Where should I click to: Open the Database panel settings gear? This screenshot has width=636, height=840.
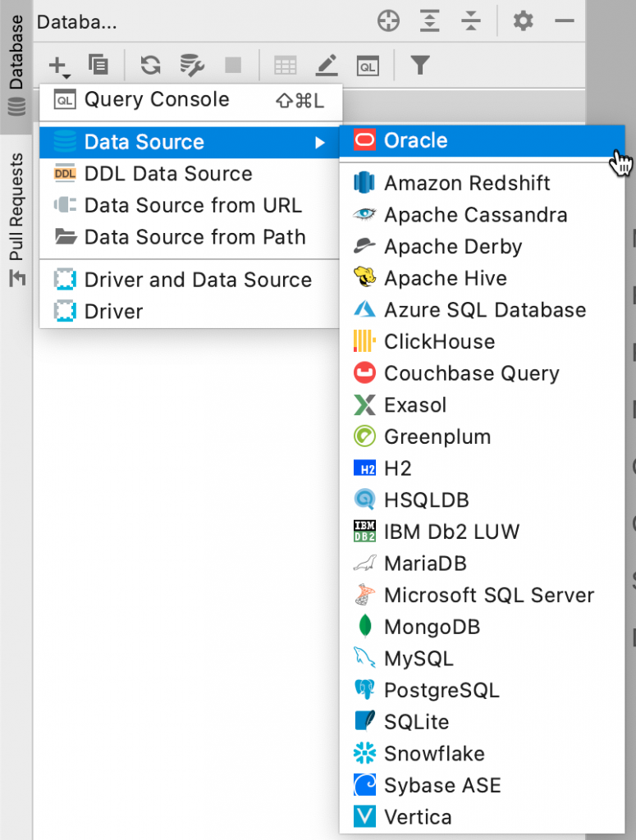click(x=523, y=21)
